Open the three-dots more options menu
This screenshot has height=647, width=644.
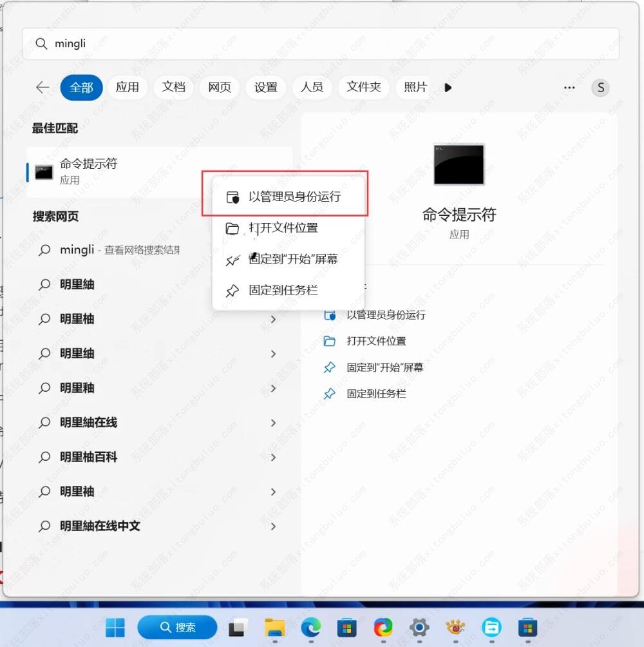(569, 88)
